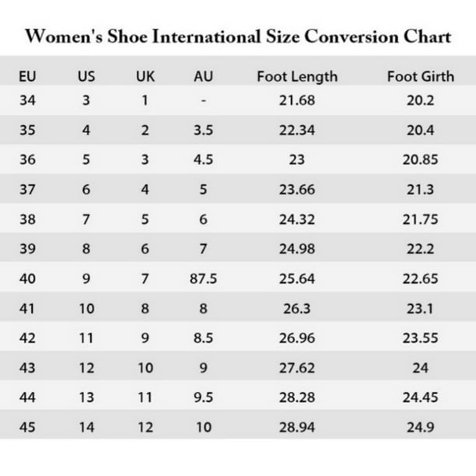
Task: Click EU size 34 cell
Action: (x=27, y=100)
